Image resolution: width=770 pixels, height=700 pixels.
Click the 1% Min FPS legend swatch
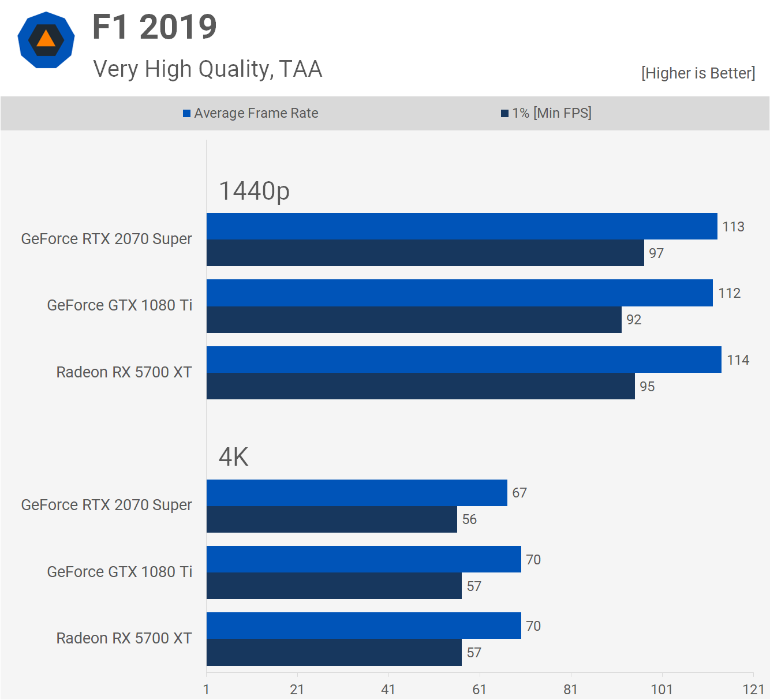504,114
